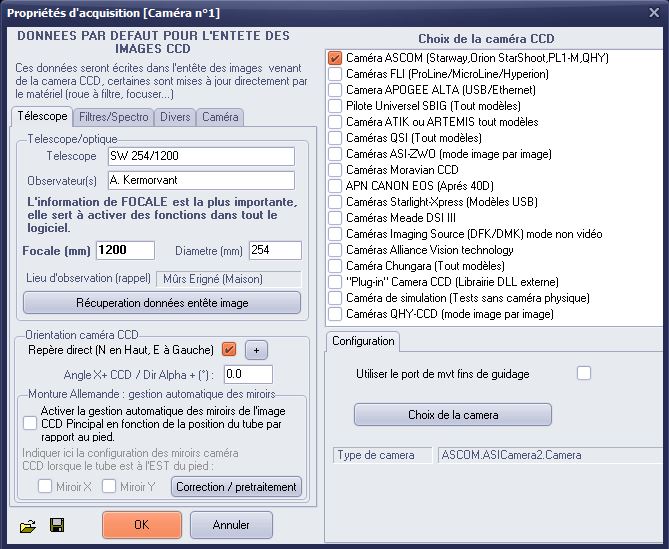Screen dimensions: 669x549
Task: Select the Caméra de simulation checkbox
Action: point(335,298)
